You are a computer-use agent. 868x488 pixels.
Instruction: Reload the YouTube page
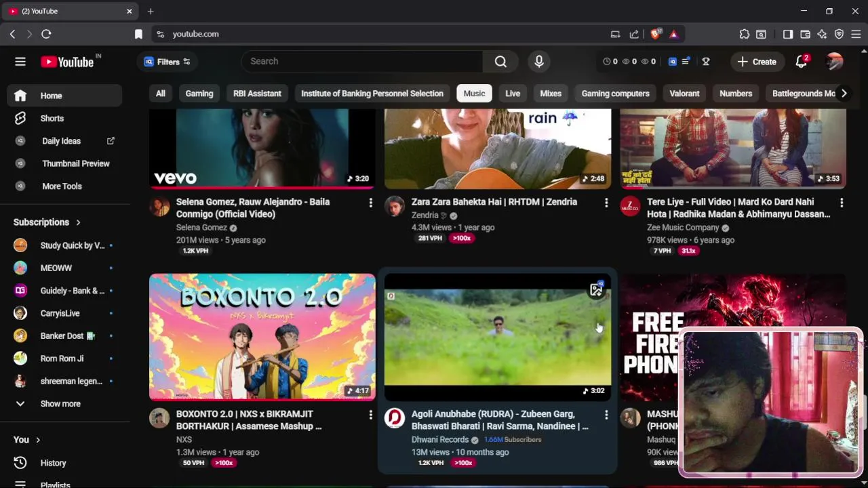[46, 34]
